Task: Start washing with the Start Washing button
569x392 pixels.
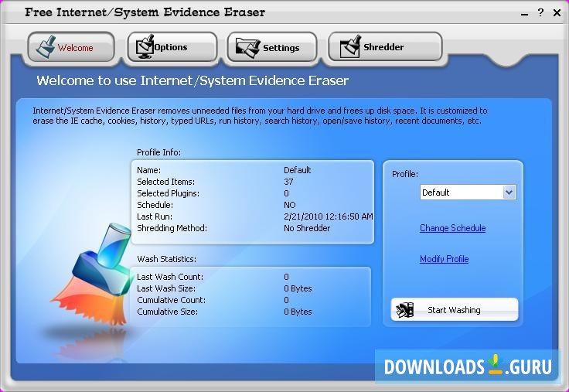Action: coord(455,309)
